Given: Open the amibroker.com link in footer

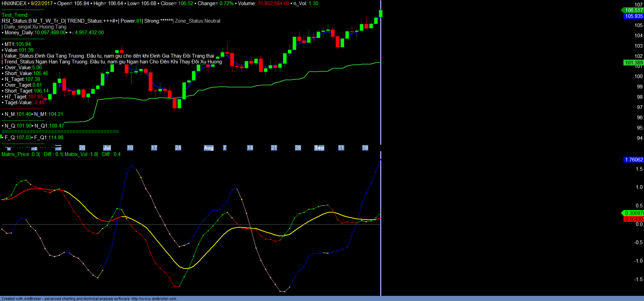Looking at the screenshot, I should [154, 299].
